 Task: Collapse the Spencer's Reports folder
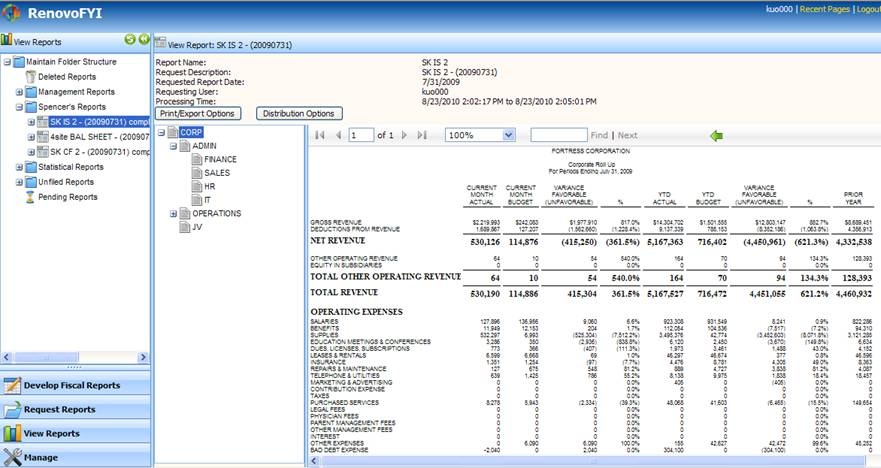19,107
